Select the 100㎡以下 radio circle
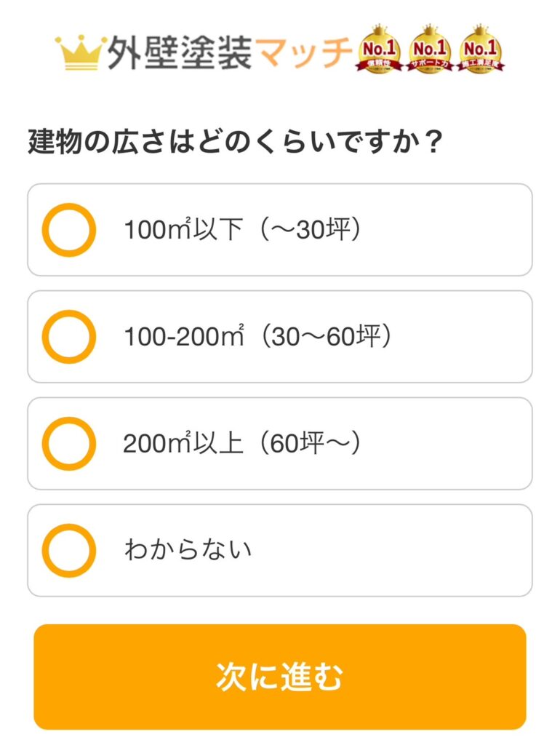The height and width of the screenshot is (745, 560). click(69, 230)
